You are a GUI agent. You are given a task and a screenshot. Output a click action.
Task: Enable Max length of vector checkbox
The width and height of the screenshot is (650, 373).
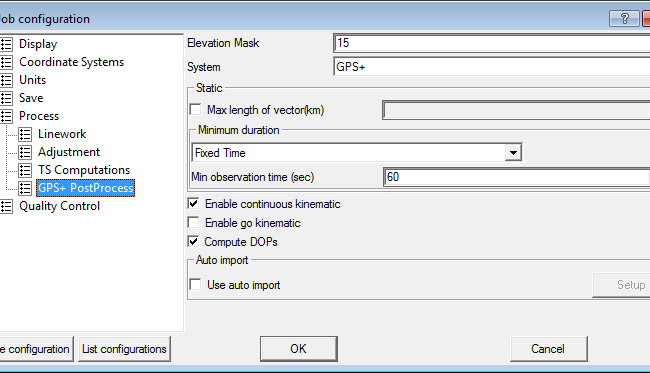click(x=195, y=110)
